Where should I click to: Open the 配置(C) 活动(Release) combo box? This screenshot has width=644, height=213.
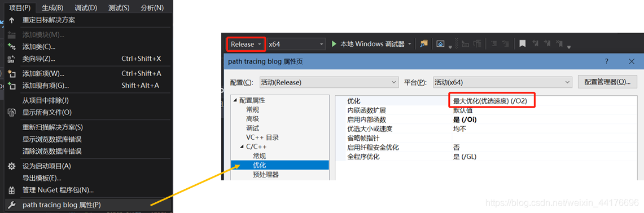pyautogui.click(x=329, y=82)
